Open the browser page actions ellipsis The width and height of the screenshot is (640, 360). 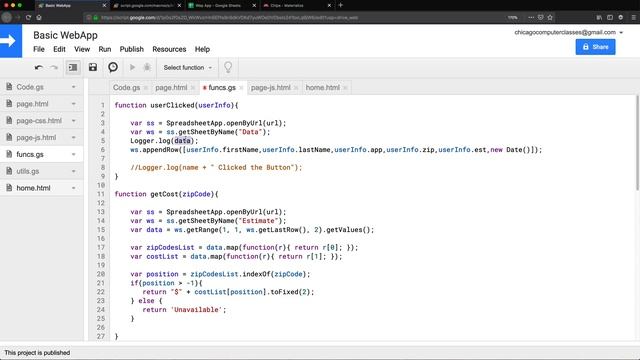531,18
